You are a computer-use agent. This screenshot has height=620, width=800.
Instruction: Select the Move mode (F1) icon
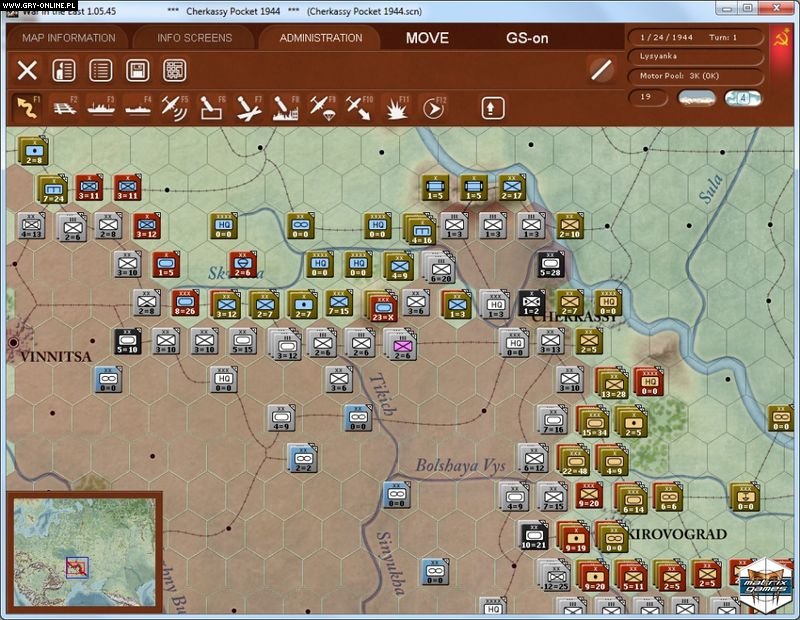28,107
